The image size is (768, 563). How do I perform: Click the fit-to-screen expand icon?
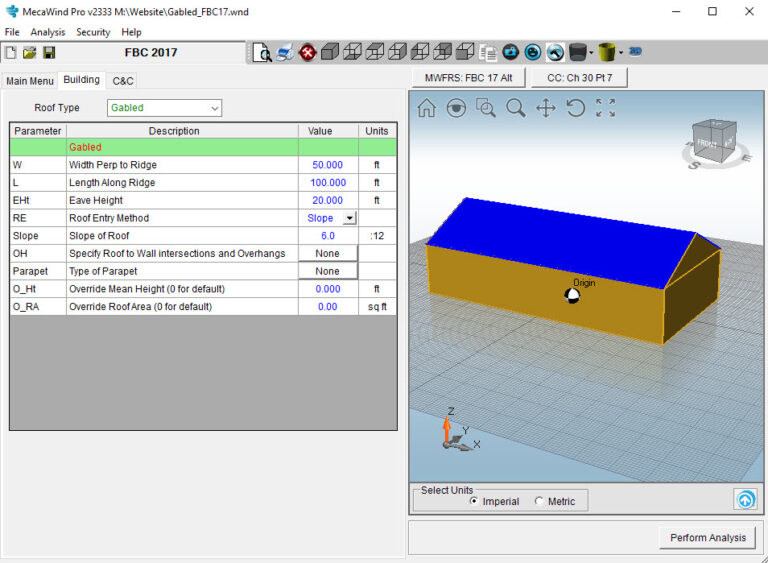pyautogui.click(x=606, y=108)
